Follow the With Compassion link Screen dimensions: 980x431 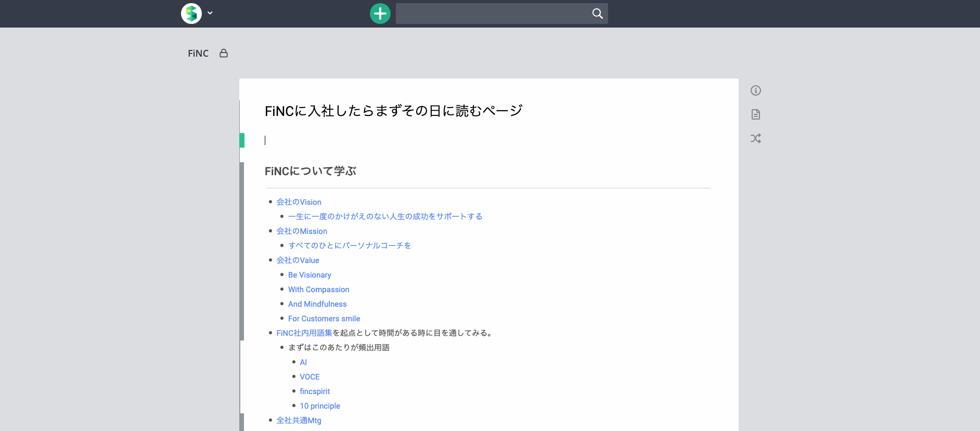coord(319,290)
